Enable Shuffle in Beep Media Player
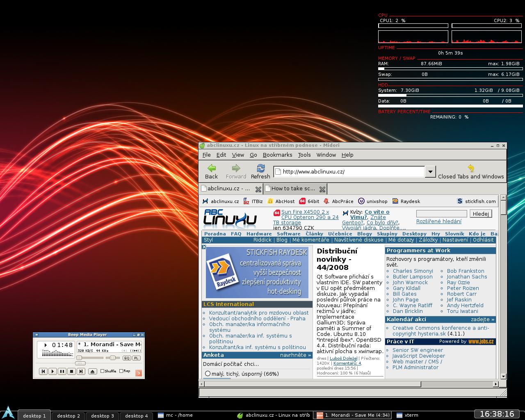This screenshot has width=525, height=420. (x=108, y=371)
